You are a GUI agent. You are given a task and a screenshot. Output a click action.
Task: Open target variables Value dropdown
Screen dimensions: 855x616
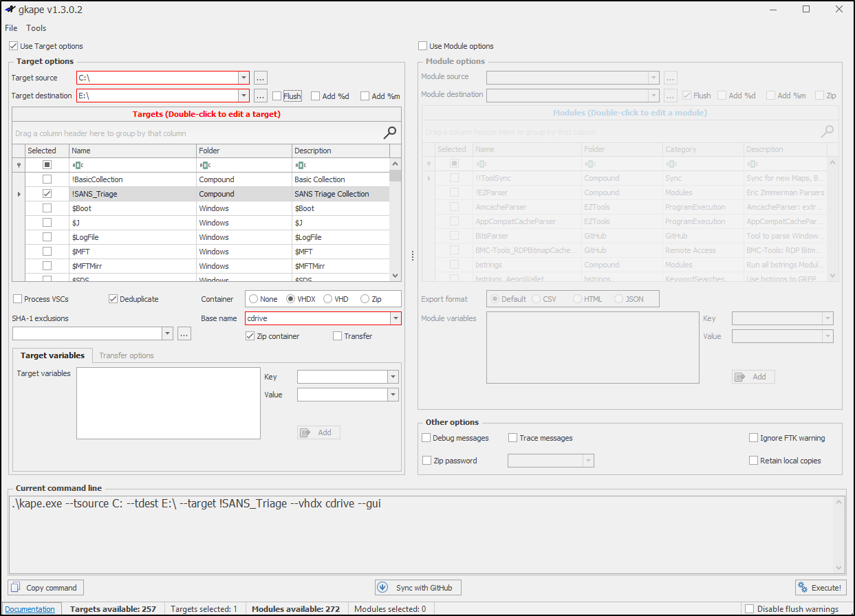(x=393, y=395)
